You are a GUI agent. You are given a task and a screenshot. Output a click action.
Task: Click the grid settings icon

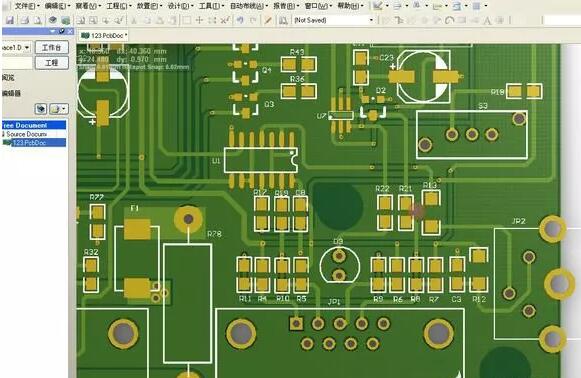pos(477,6)
